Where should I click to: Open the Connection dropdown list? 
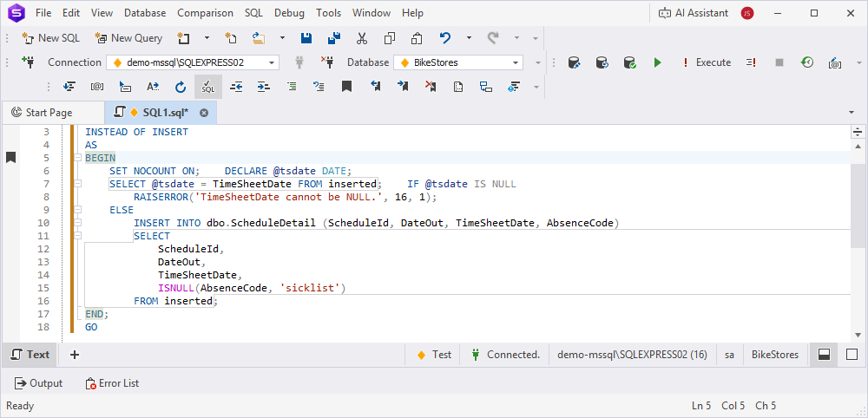(x=273, y=62)
